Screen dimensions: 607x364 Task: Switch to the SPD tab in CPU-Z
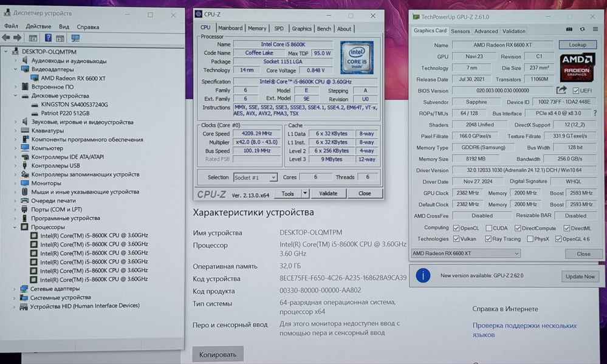tap(279, 29)
